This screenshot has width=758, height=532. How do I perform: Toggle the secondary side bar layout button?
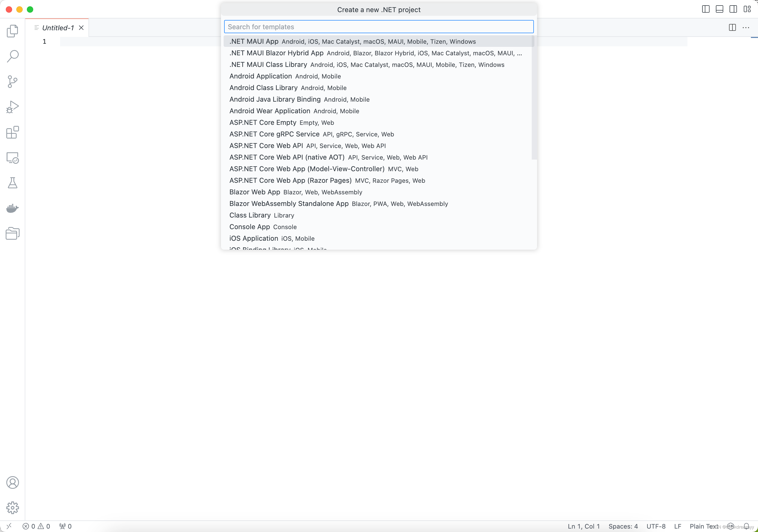(x=733, y=9)
